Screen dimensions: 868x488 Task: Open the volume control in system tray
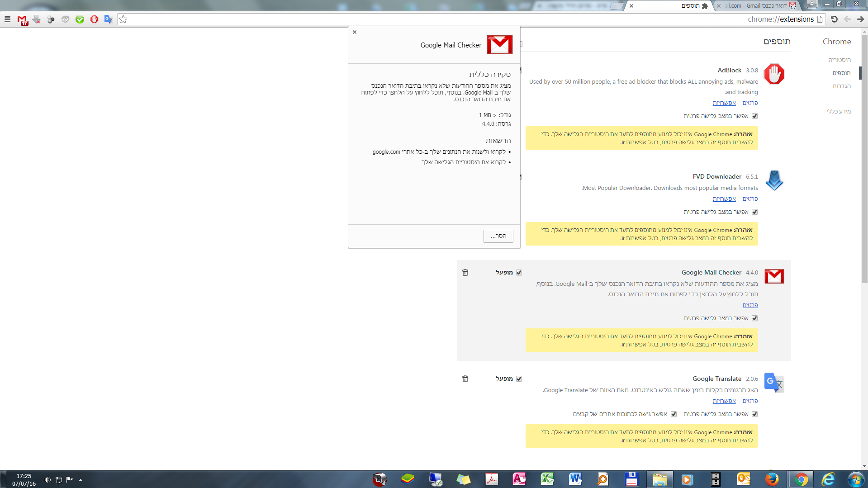pyautogui.click(x=47, y=480)
